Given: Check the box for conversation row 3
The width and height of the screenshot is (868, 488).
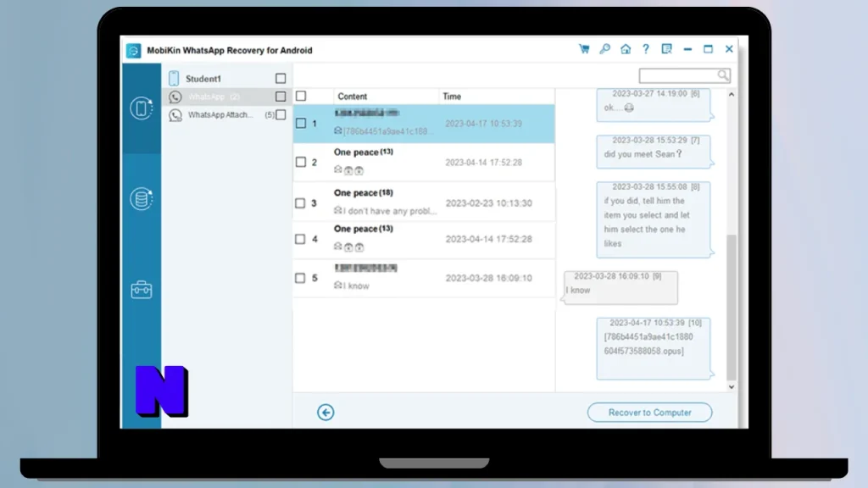Looking at the screenshot, I should (300, 203).
